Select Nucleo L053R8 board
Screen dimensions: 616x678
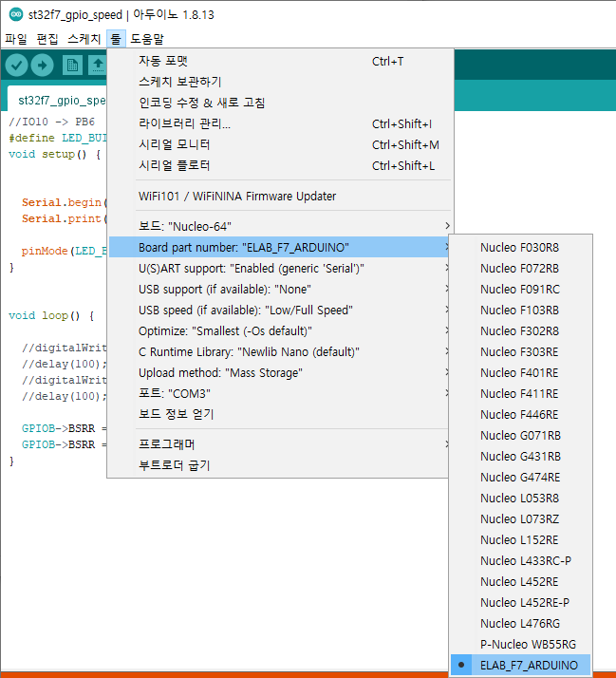pyautogui.click(x=520, y=499)
